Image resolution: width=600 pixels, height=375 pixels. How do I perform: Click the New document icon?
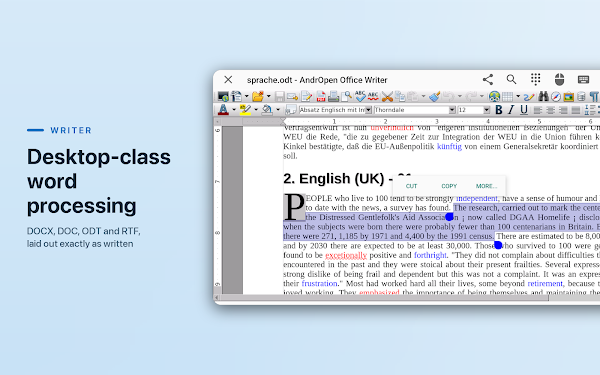point(236,96)
